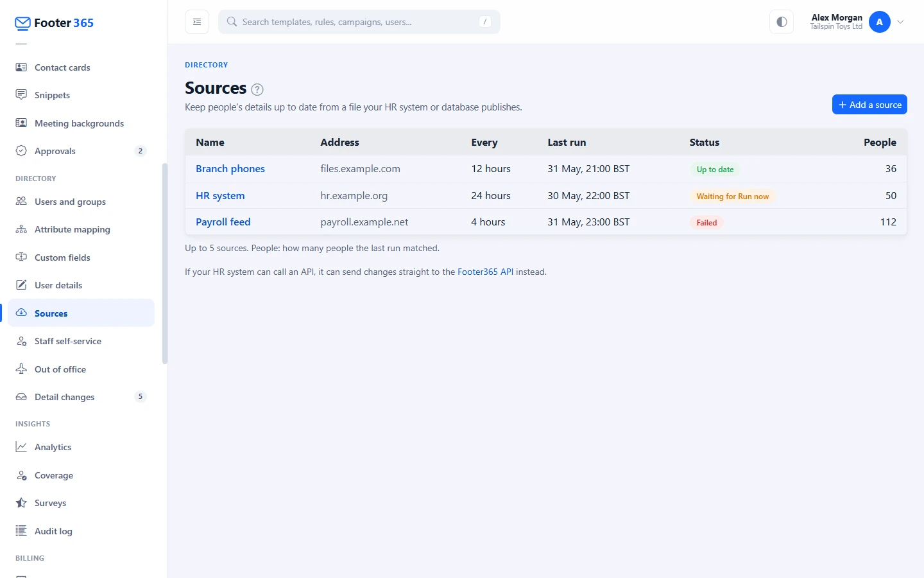Click the Waiting for Run now badge
This screenshot has width=924, height=578.
733,197
